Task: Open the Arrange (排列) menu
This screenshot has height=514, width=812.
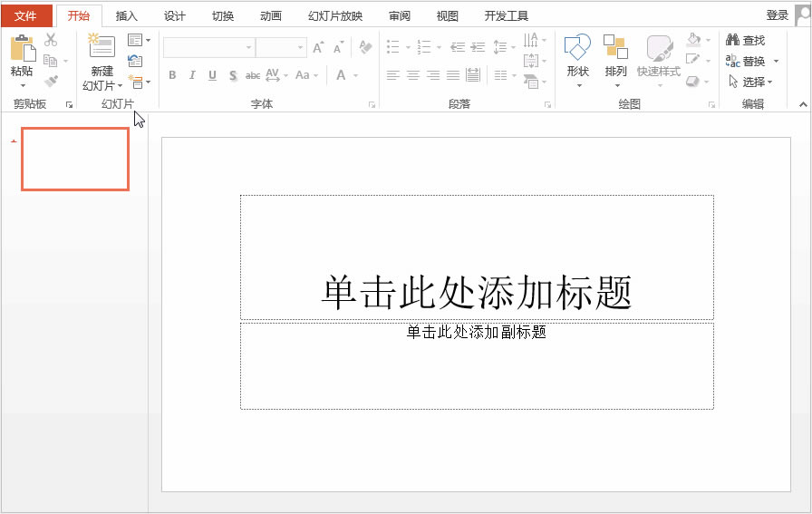Action: (x=615, y=60)
